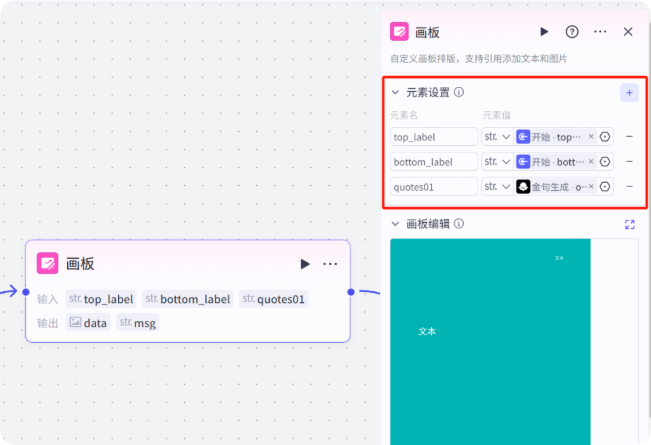This screenshot has height=445, width=651.
Task: Clear the 开始·top reference value
Action: [591, 137]
